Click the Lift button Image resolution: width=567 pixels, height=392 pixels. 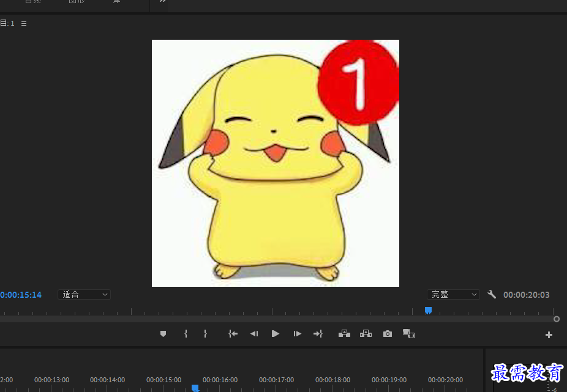(344, 334)
